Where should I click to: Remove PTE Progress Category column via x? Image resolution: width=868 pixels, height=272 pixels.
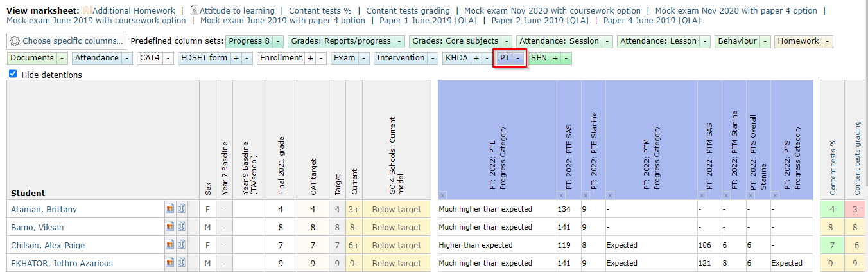pos(442,195)
